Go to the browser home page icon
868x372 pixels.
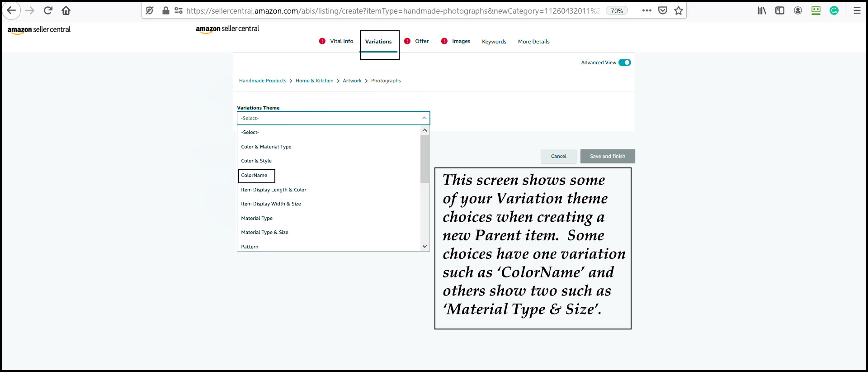point(66,10)
